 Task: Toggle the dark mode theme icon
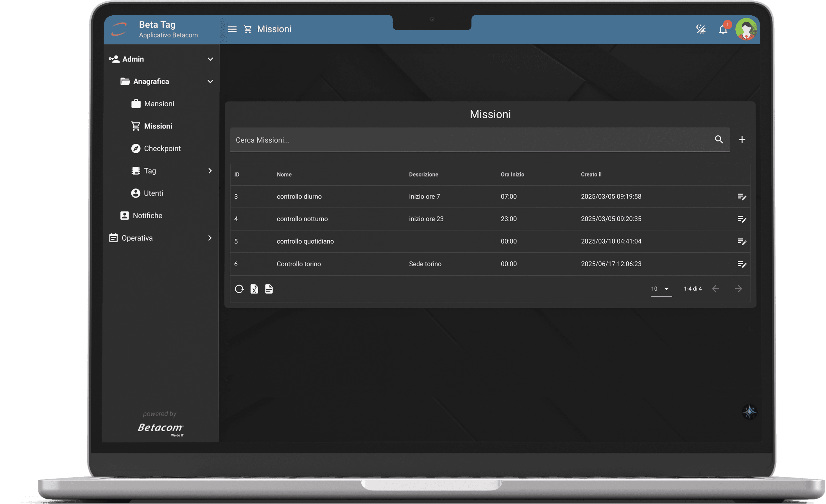point(701,29)
